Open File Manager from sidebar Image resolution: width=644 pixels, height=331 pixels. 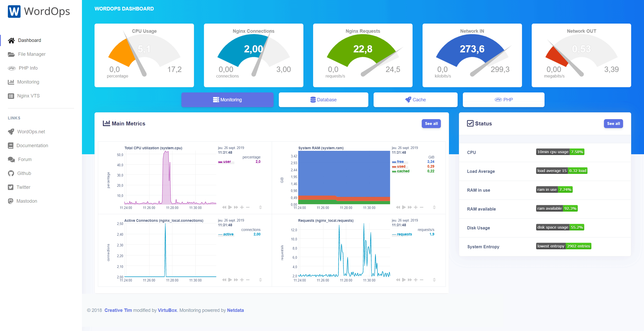click(31, 54)
